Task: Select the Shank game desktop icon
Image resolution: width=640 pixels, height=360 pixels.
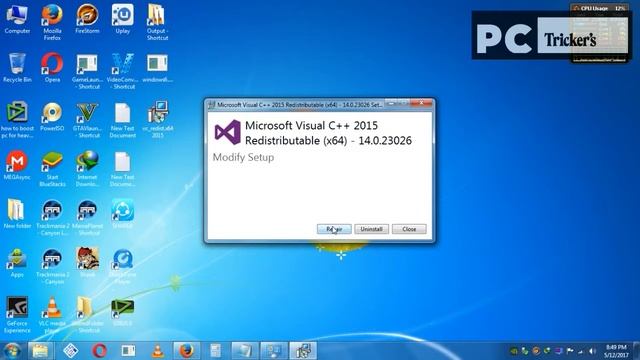Action: (x=87, y=263)
